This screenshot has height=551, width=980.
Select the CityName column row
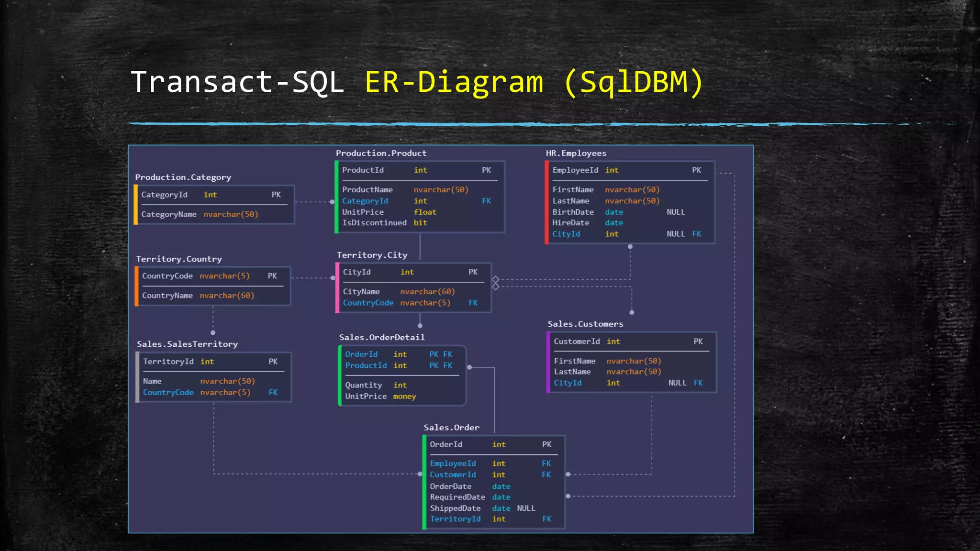tap(413, 291)
